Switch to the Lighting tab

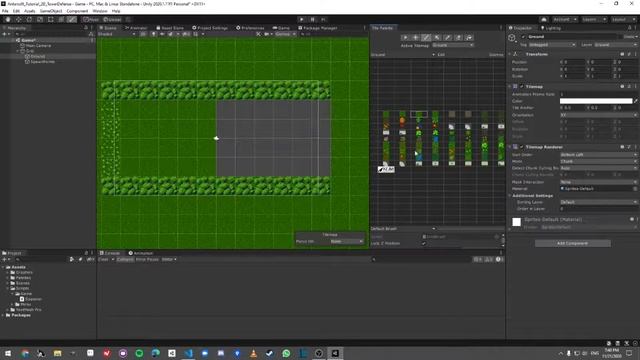click(551, 28)
